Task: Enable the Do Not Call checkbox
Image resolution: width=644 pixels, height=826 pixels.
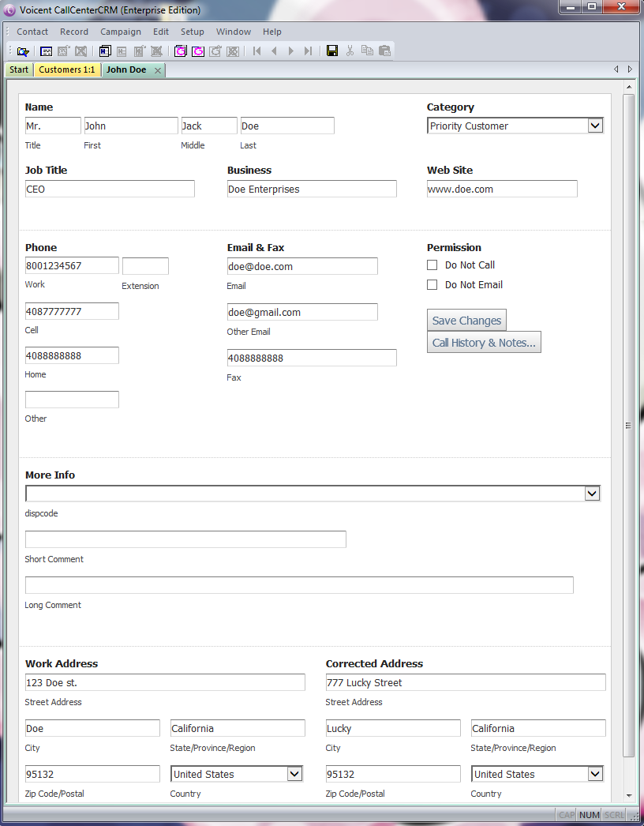Action: pyautogui.click(x=432, y=265)
